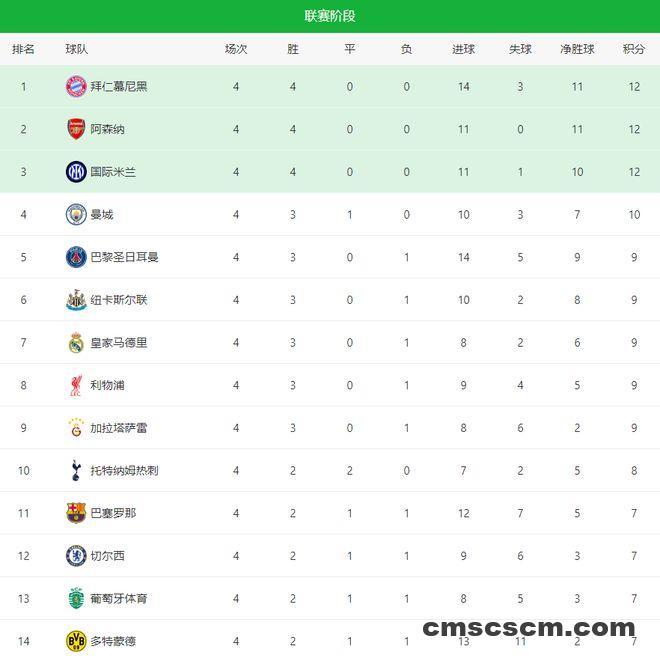Click the Paris Saint-Germain club logo
The height and width of the screenshot is (661, 660).
tap(76, 257)
